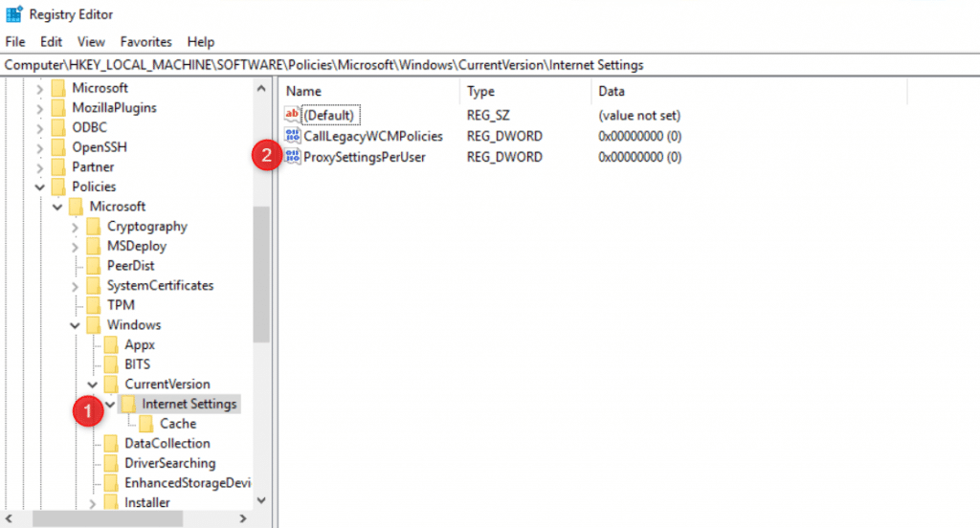Click the Installer folder icon

coord(111,502)
